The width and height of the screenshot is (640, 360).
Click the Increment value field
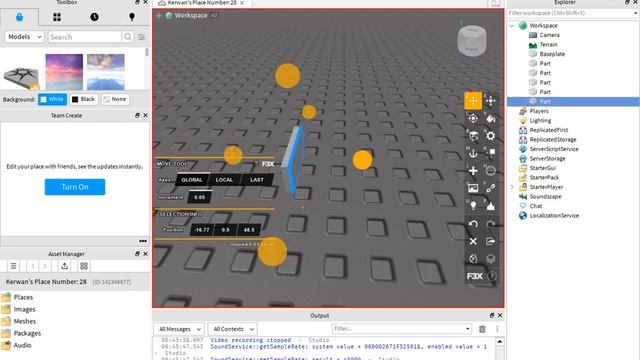[x=200, y=197]
